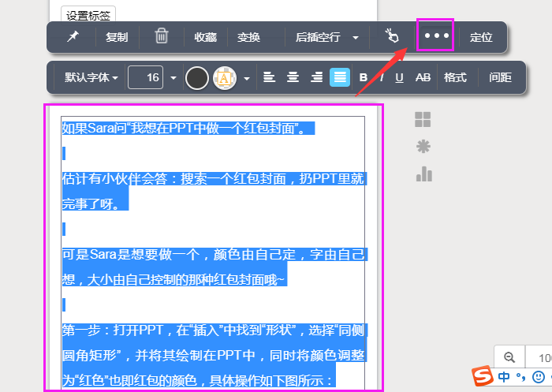Click the 复制 copy button
The height and width of the screenshot is (392, 552).
[x=117, y=37]
